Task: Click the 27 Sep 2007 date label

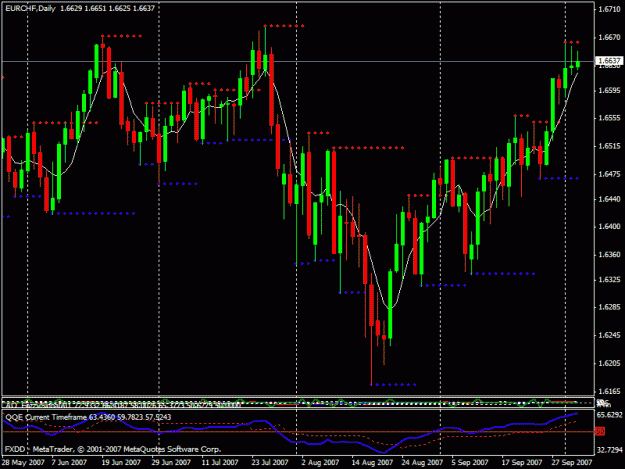Action: [572, 463]
